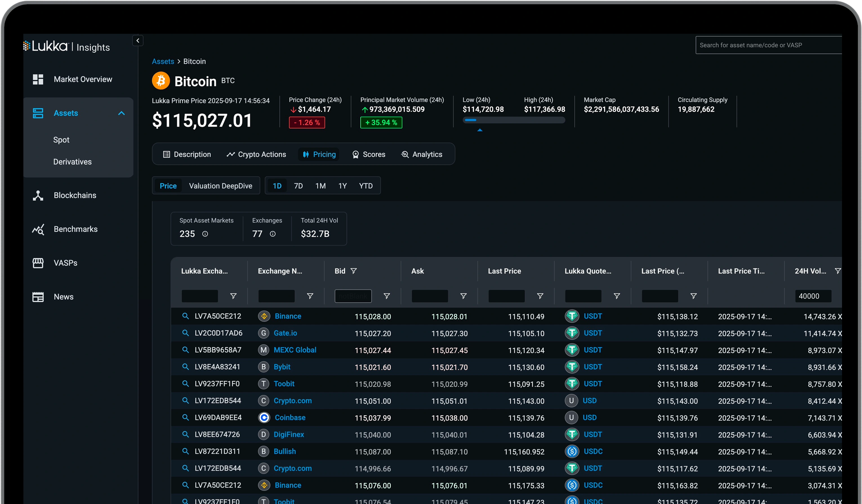The width and height of the screenshot is (862, 504).
Task: Open the MEXC Global exchange link
Action: 295,350
